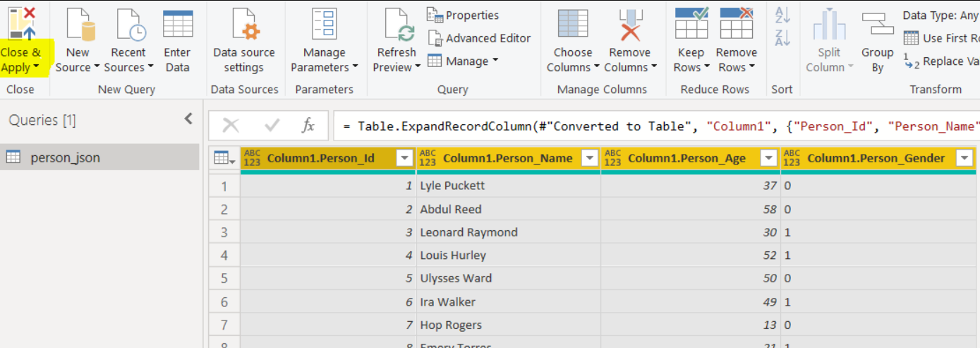Open the table options icon in header corner
The width and height of the screenshot is (980, 348).
225,159
